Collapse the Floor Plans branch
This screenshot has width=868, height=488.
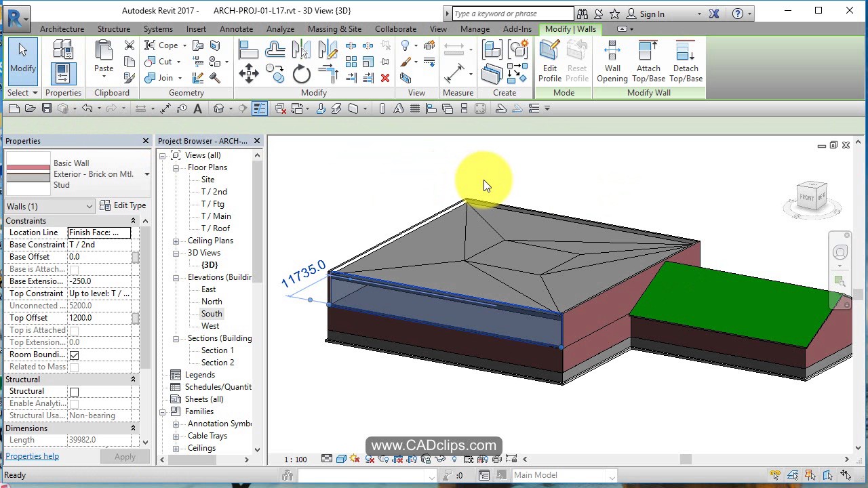pyautogui.click(x=176, y=167)
